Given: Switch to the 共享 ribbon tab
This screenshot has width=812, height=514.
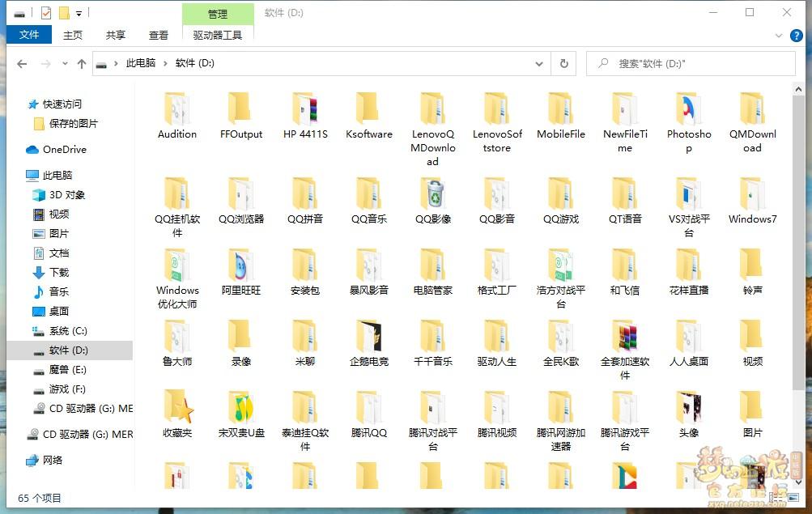Looking at the screenshot, I should [x=116, y=35].
